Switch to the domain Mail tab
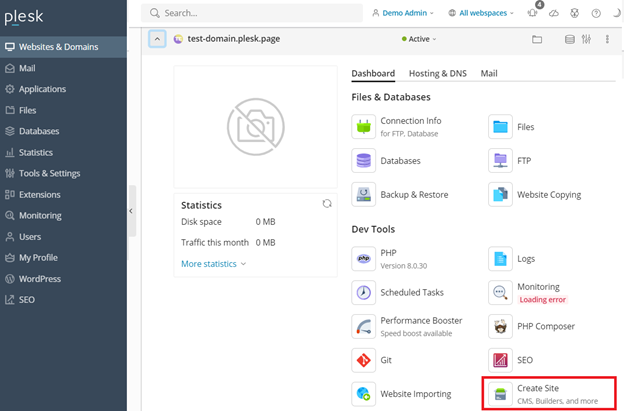 (x=489, y=74)
